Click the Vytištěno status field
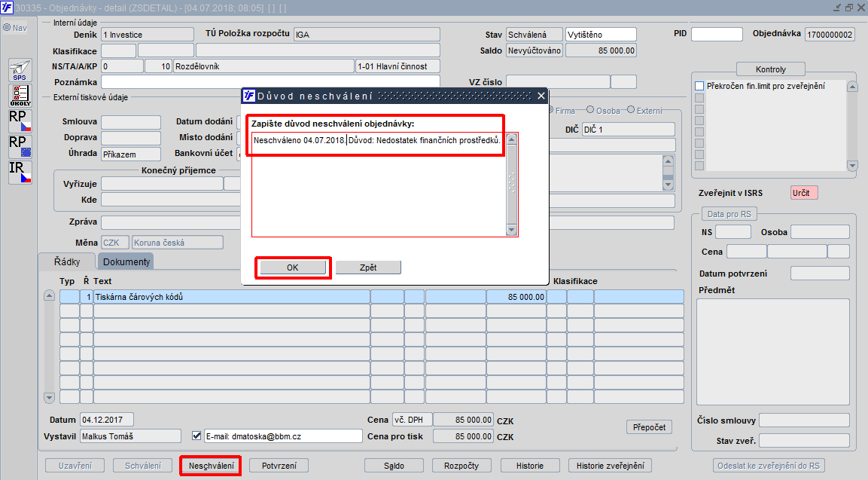This screenshot has height=480, width=868. point(602,35)
